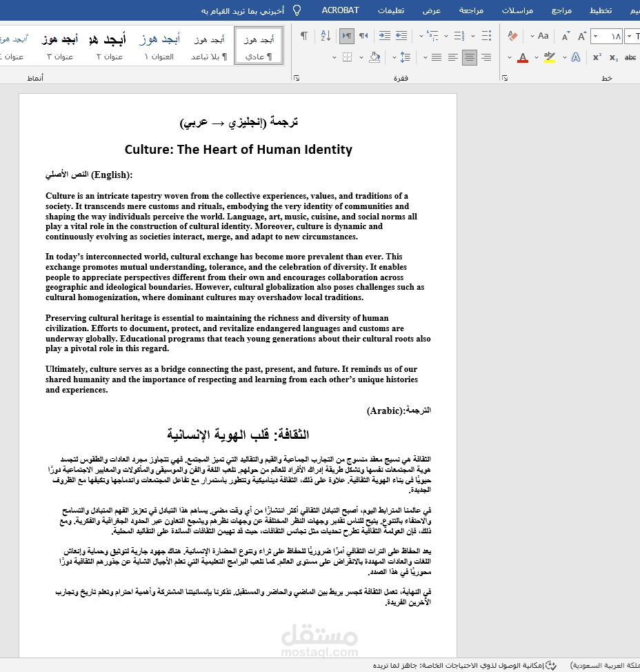The image size is (640, 672).
Task: Switch to the مراجعة (Review) tab
Action: [x=471, y=10]
